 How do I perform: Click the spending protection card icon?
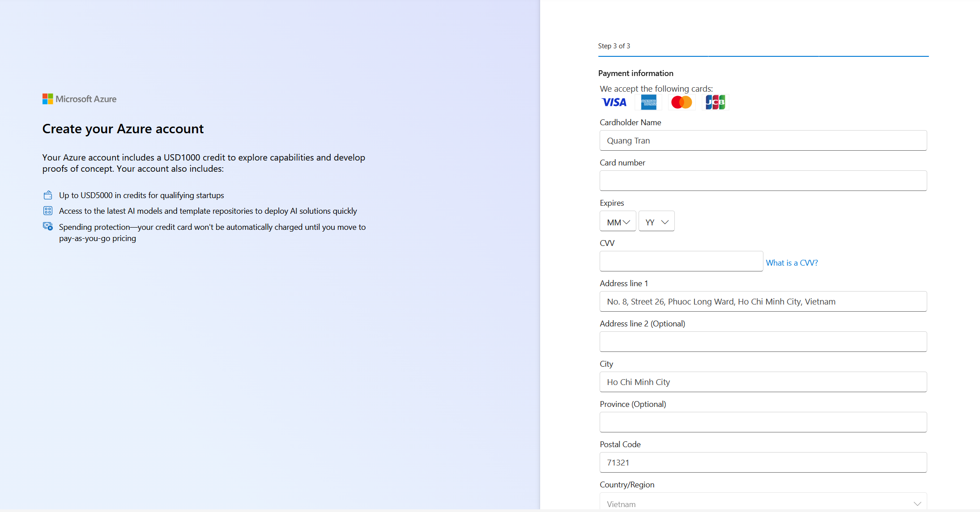tap(48, 227)
